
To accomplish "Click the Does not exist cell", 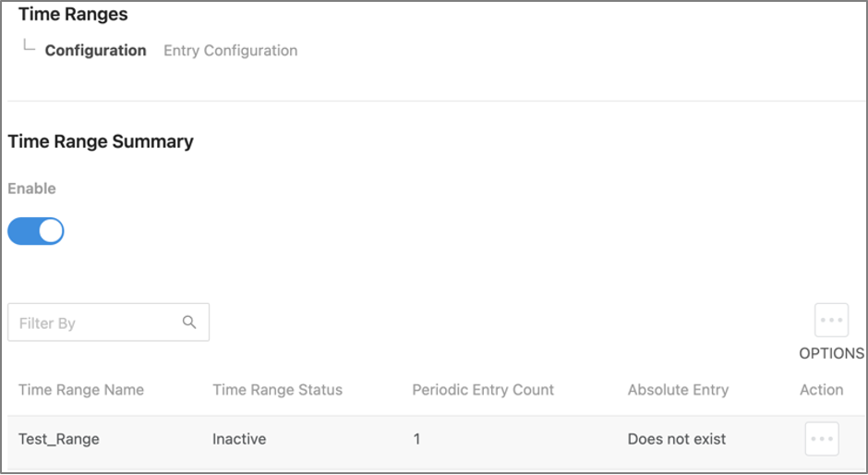I will click(677, 439).
